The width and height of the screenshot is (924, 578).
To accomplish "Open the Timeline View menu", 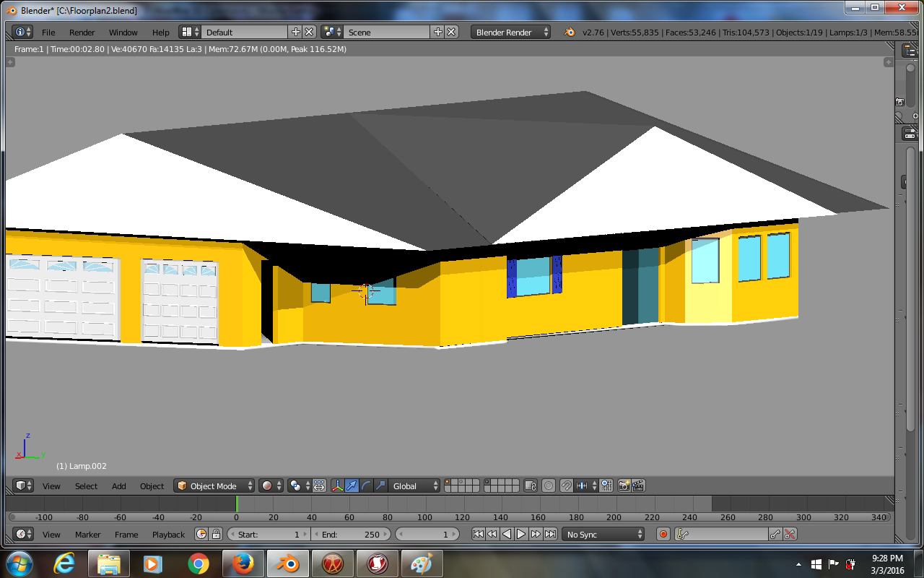I will [51, 535].
